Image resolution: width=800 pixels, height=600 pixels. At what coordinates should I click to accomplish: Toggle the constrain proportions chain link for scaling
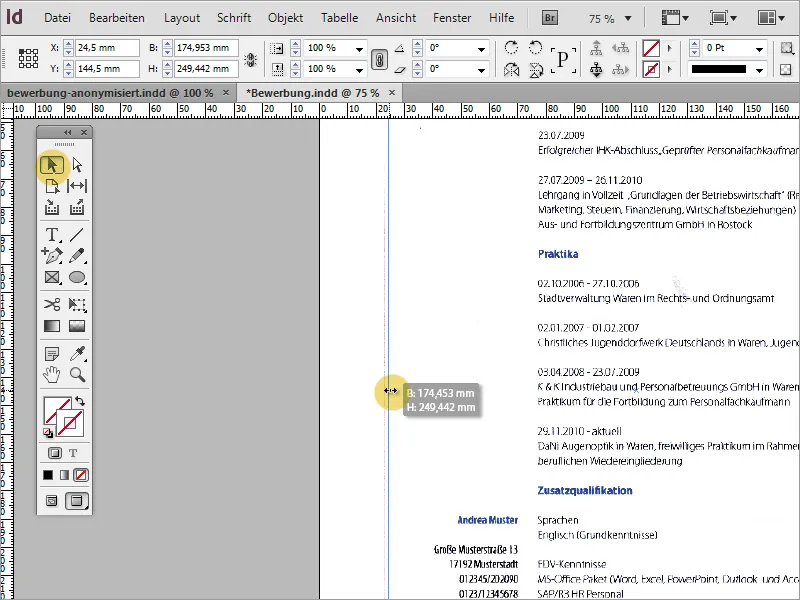click(x=380, y=59)
